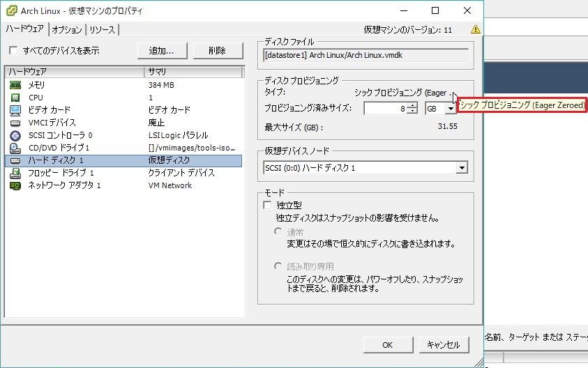Click the "LSI Logic パラレル" summary value
This screenshot has width=588, height=368.
[x=178, y=135]
